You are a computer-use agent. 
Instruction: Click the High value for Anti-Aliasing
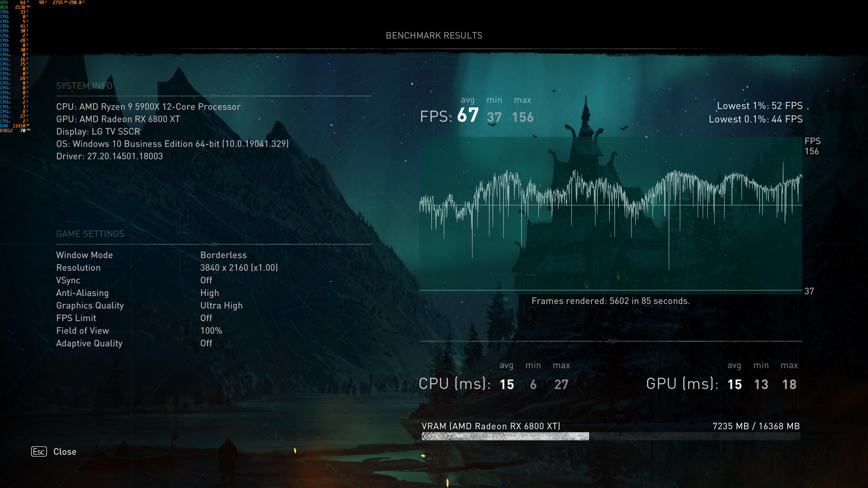click(x=210, y=293)
